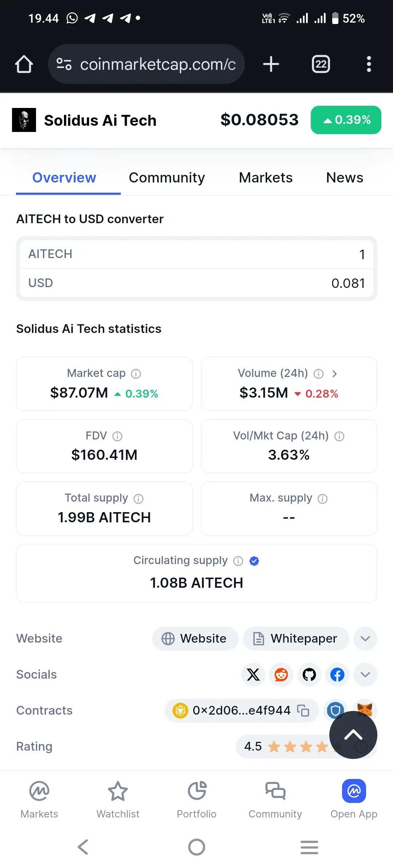
Task: Switch to the Markets tab
Action: (x=266, y=178)
